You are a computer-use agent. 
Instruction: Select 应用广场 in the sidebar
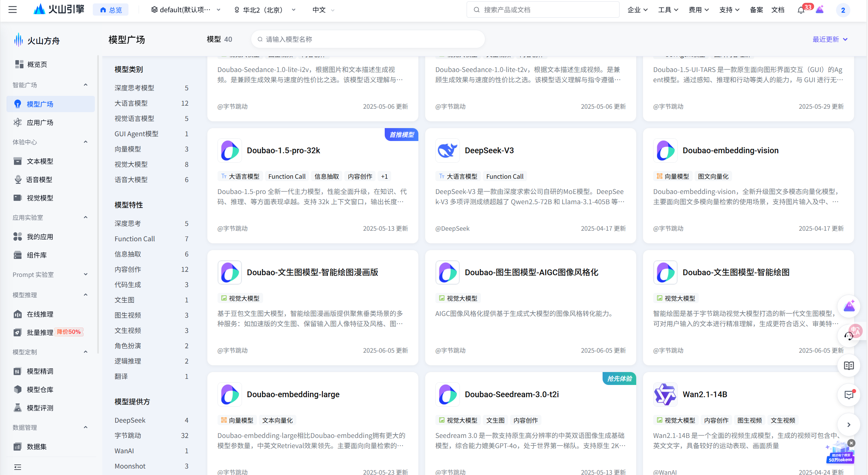40,123
